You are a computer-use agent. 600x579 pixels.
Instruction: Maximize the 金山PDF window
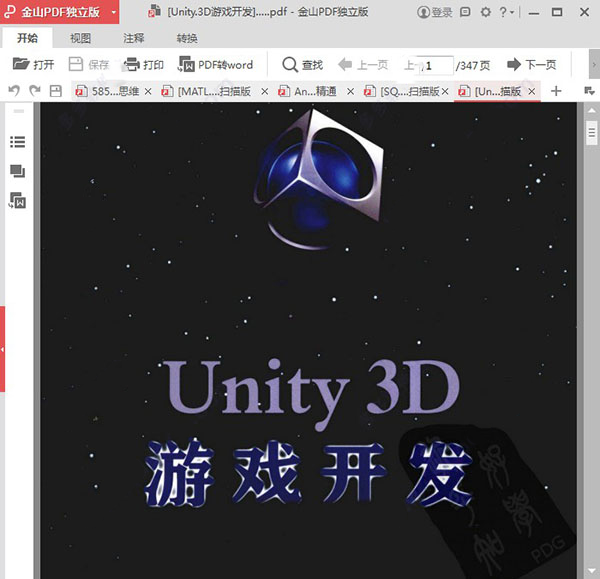pos(557,12)
